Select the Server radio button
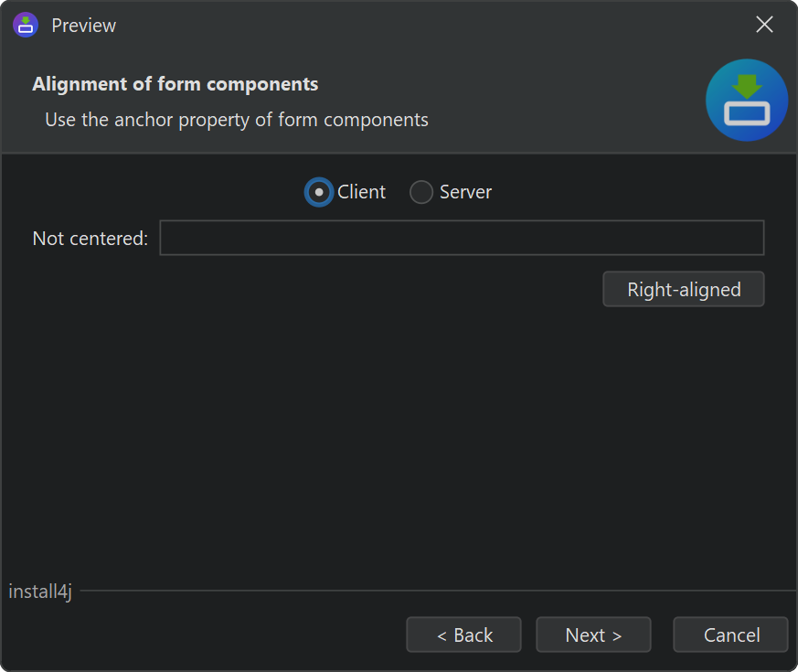The width and height of the screenshot is (798, 672). click(421, 192)
